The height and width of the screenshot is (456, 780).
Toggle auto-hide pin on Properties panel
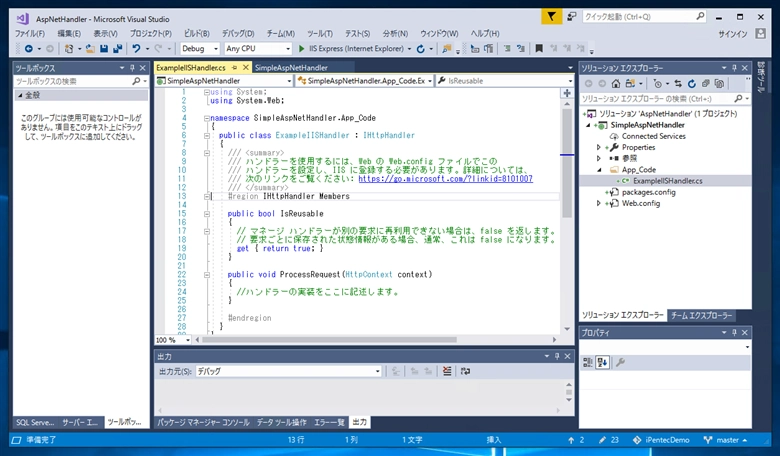tap(734, 332)
